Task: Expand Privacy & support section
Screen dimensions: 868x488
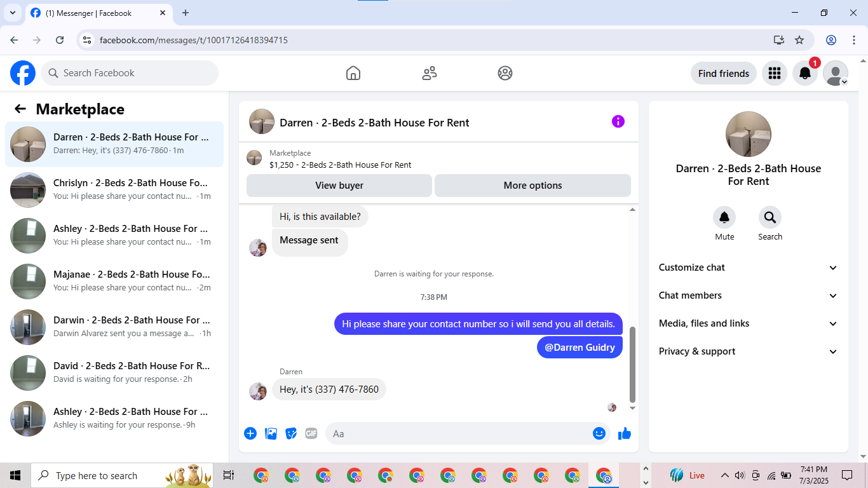Action: [x=749, y=351]
